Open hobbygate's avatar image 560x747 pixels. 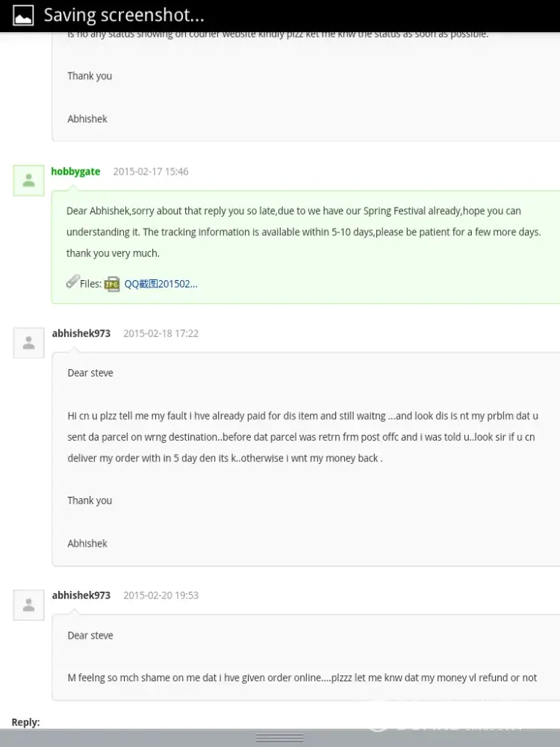(28, 180)
